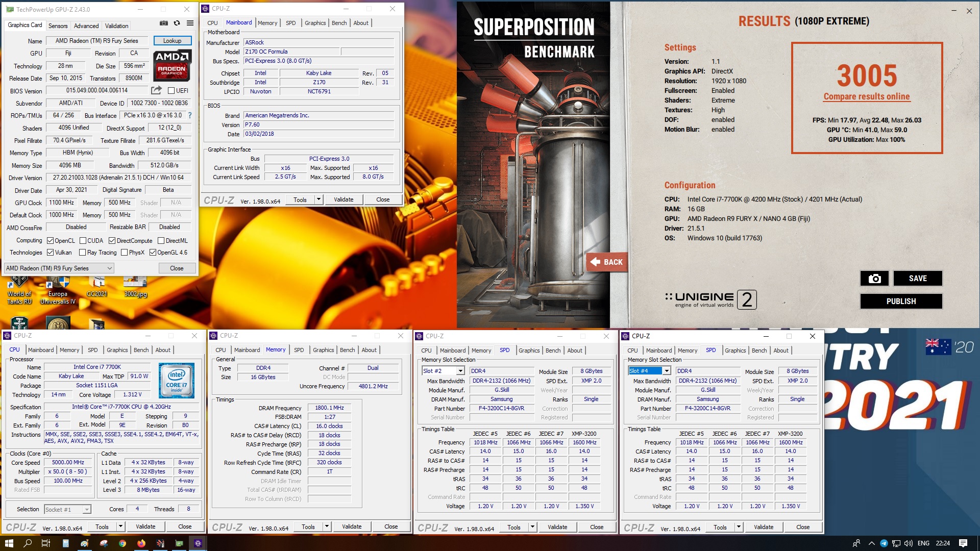980x551 pixels.
Task: Click Close button in GPU-Z window
Action: (x=177, y=268)
